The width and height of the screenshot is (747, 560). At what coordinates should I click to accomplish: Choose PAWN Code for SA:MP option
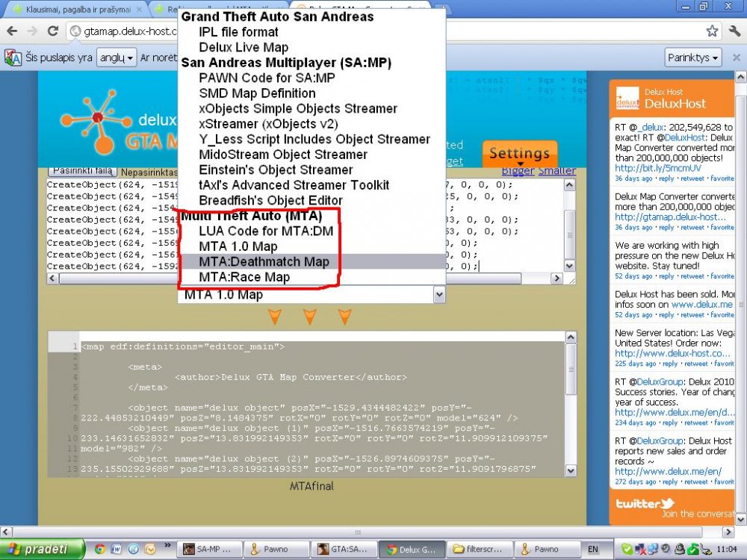click(x=267, y=78)
